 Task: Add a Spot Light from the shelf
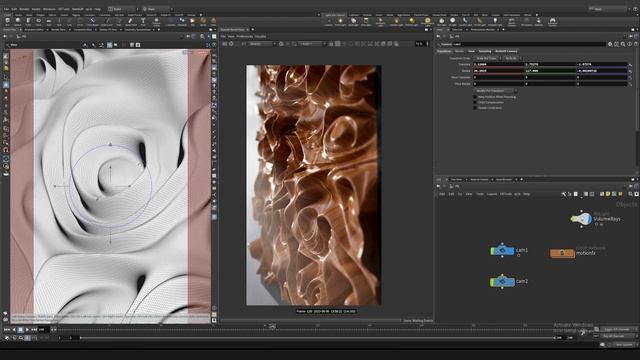point(353,21)
